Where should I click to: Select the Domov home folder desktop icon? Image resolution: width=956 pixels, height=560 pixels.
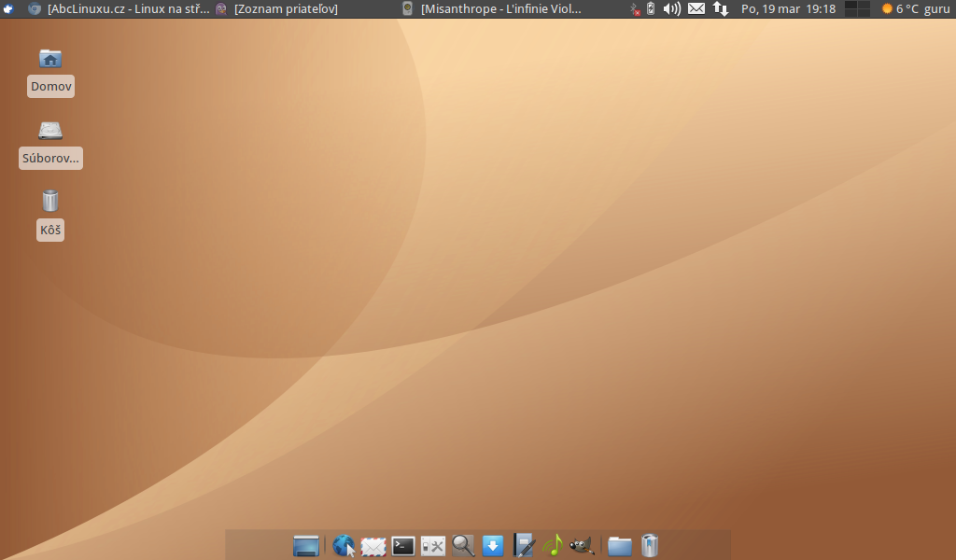[x=50, y=73]
